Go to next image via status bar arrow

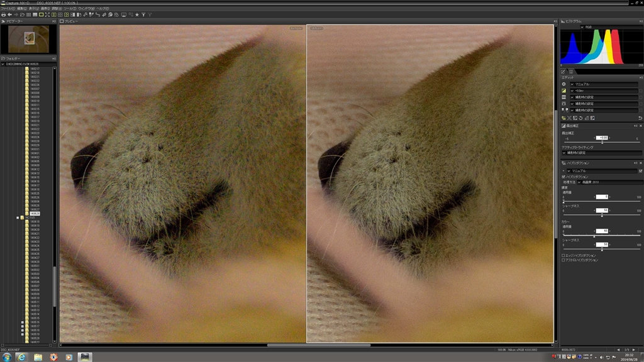coord(634,349)
